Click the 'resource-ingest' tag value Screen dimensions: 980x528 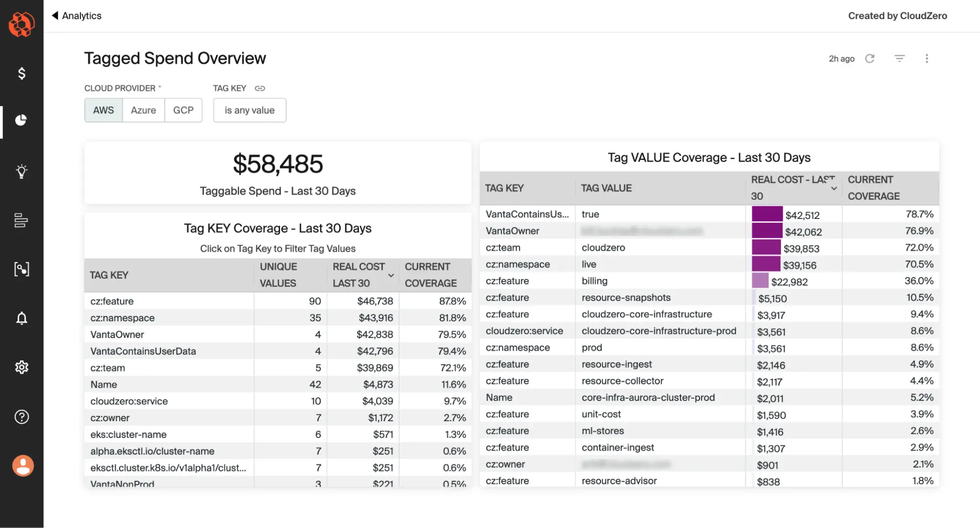coord(617,364)
